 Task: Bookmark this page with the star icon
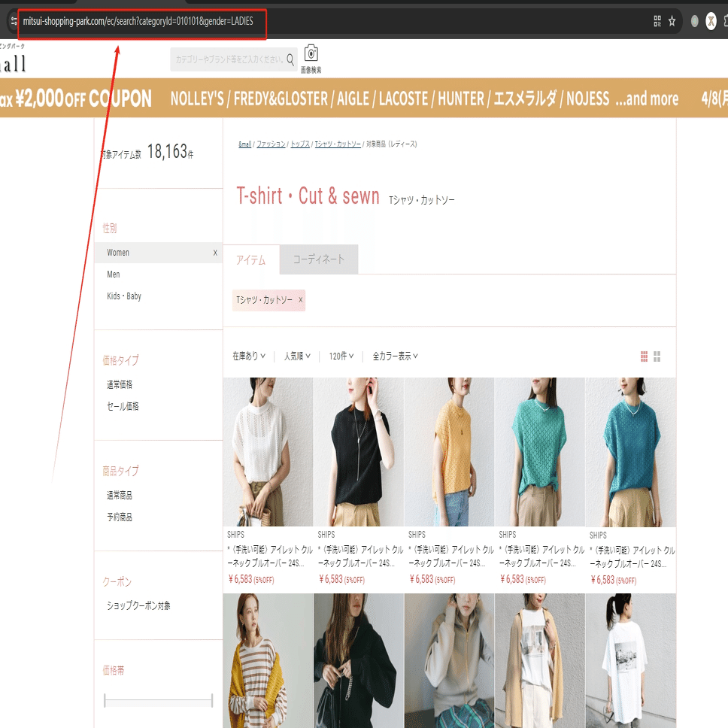(x=672, y=21)
